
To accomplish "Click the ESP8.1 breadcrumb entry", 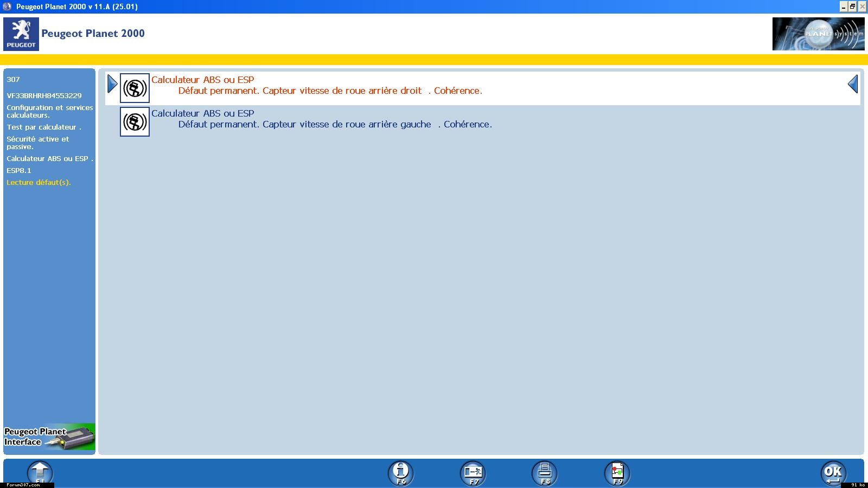I will pos(19,170).
